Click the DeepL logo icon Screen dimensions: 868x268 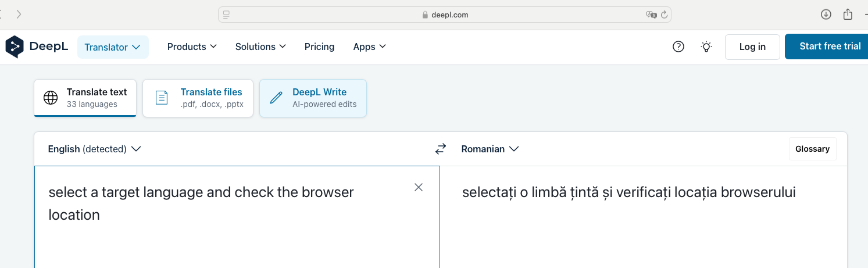click(15, 47)
